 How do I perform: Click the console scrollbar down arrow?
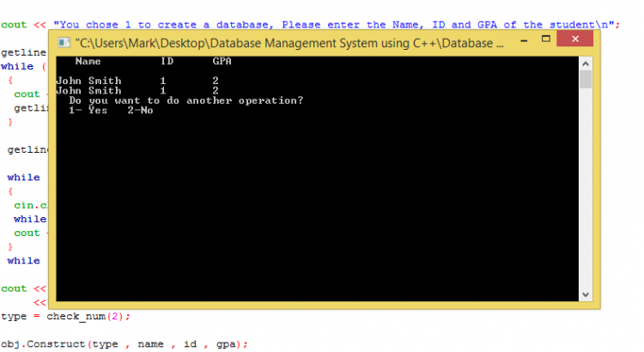[x=586, y=294]
